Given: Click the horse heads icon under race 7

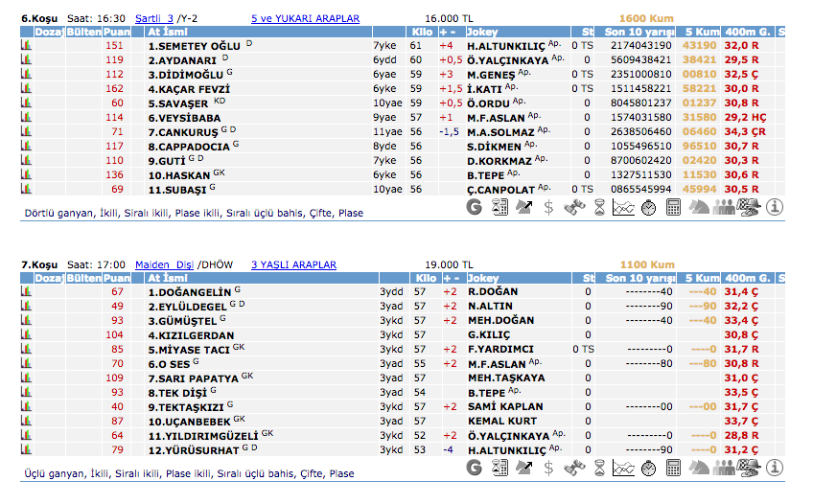Looking at the screenshot, I should click(x=699, y=469).
